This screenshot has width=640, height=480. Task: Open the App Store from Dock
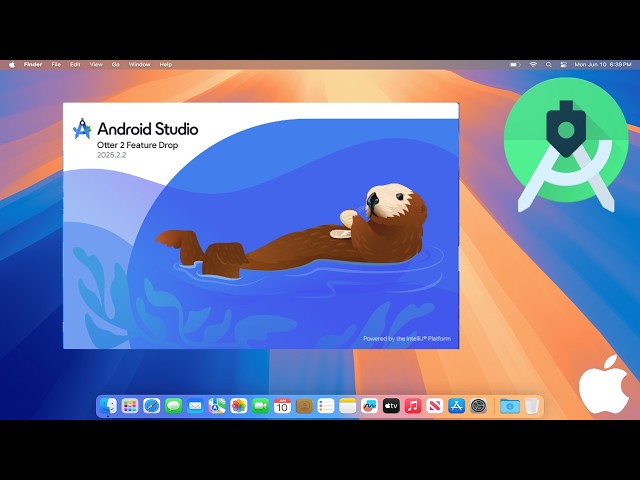pyautogui.click(x=456, y=406)
